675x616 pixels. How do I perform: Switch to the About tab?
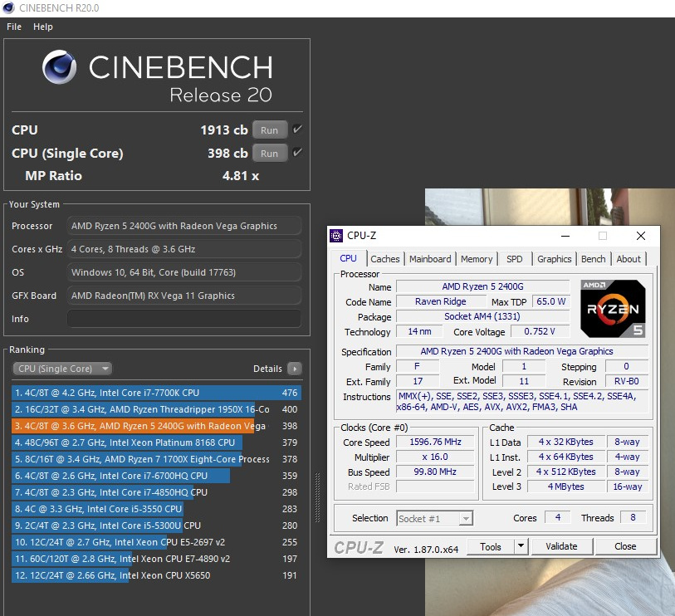(x=629, y=259)
